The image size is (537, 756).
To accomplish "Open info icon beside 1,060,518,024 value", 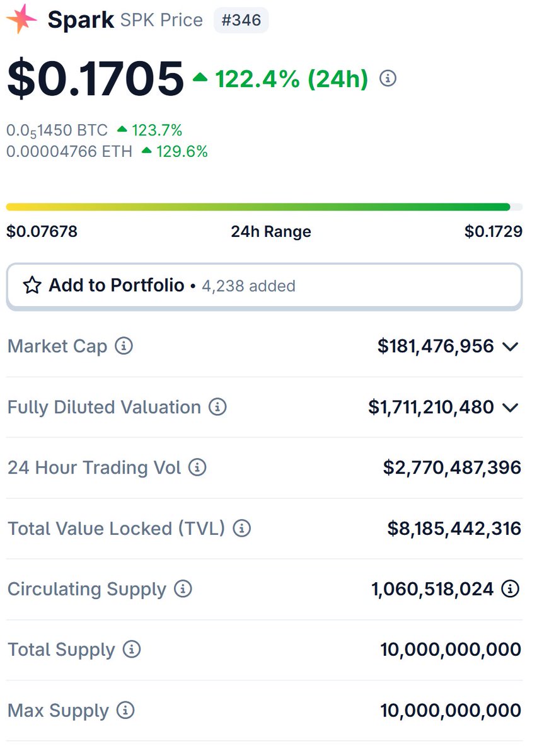I will (x=510, y=589).
